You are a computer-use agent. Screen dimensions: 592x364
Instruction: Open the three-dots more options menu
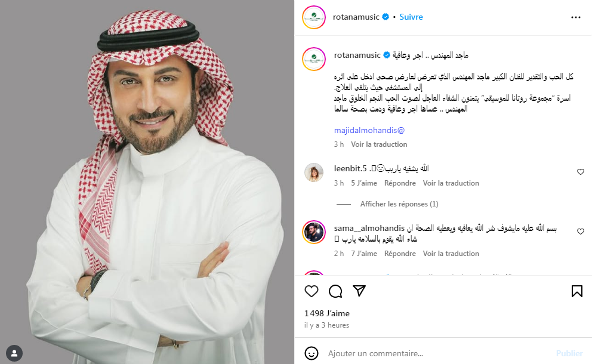click(x=575, y=17)
